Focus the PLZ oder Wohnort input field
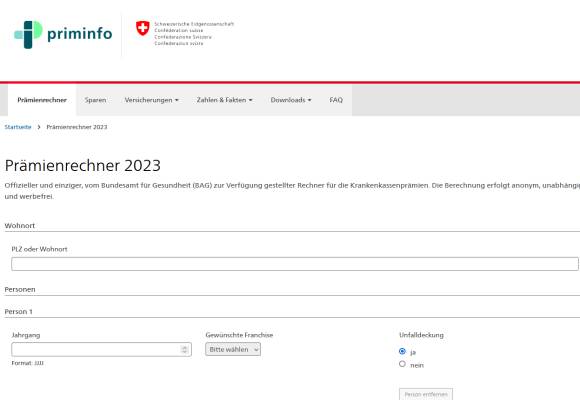 click(x=295, y=264)
